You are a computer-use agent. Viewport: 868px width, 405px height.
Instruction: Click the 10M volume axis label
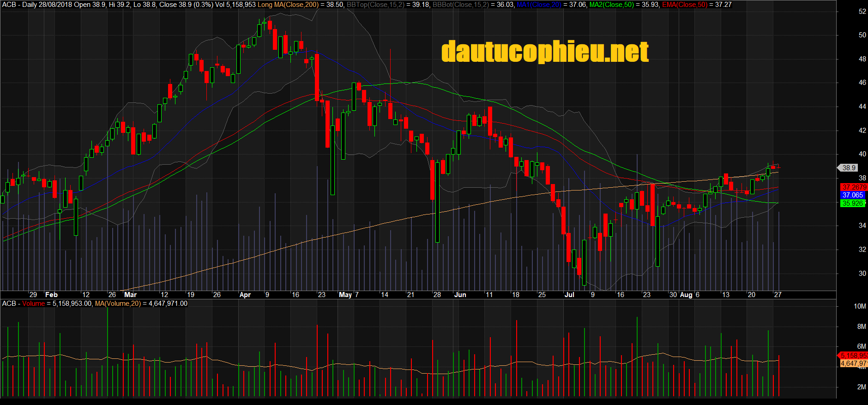860,306
